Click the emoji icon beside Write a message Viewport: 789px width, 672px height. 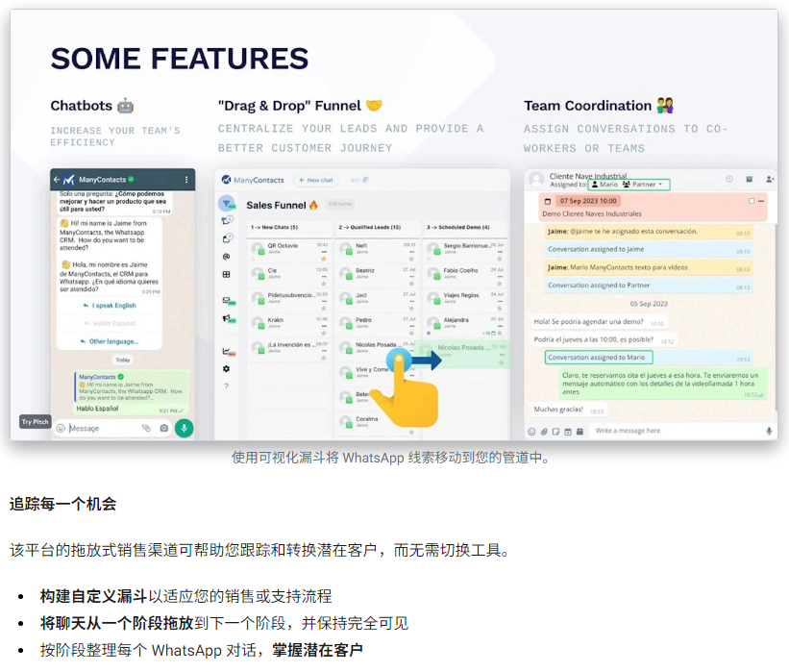[x=532, y=431]
